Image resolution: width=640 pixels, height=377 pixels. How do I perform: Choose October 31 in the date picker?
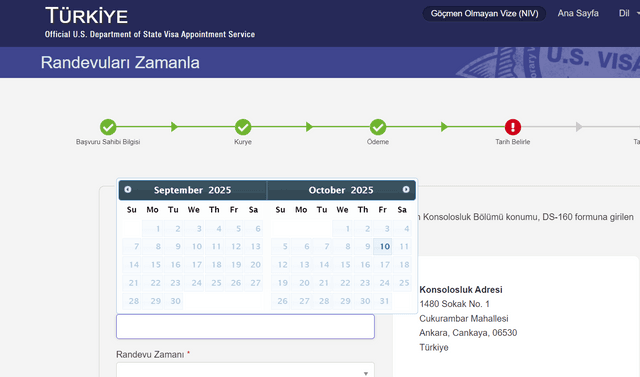(382, 301)
